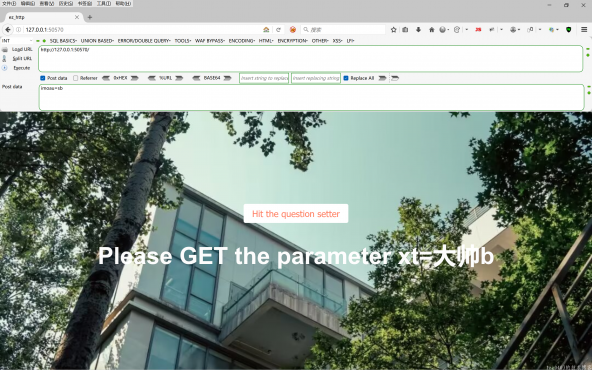Click the orange addon icon beside the search box

[x=292, y=29]
